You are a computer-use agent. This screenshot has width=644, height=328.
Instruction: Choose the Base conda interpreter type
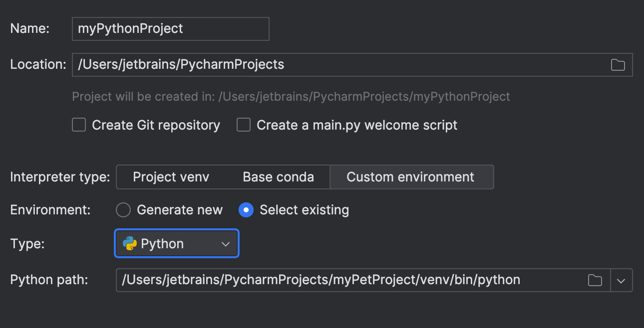[278, 176]
